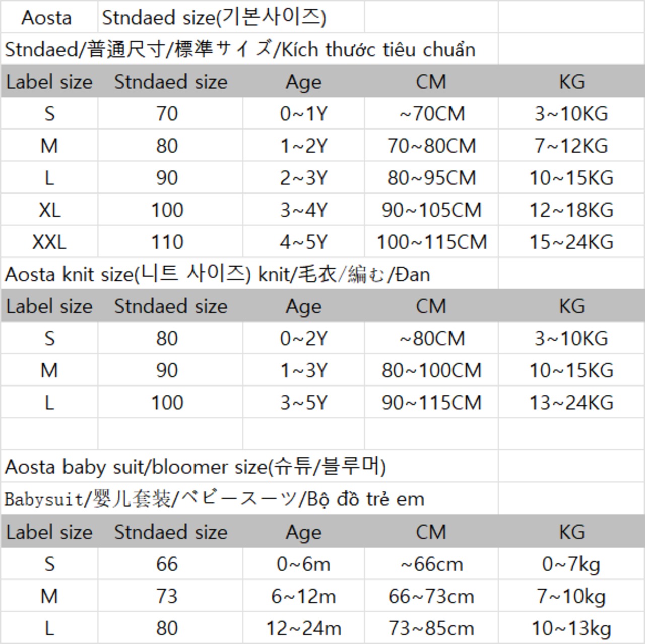Click the '110' standard size cell
The height and width of the screenshot is (644, 645).
tap(167, 242)
